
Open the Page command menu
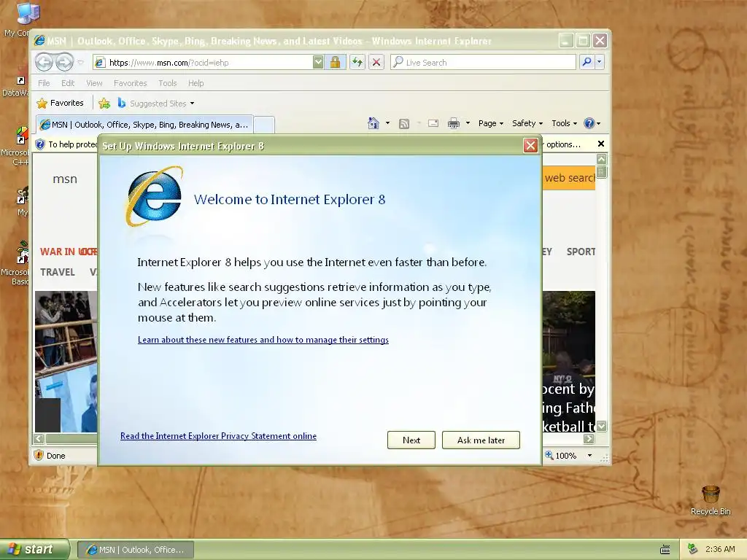click(491, 123)
